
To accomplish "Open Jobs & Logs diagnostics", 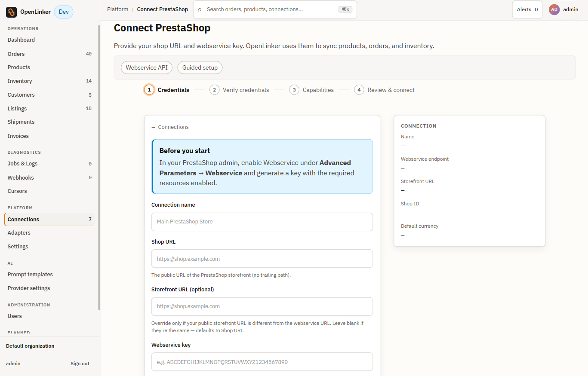I will click(49, 164).
